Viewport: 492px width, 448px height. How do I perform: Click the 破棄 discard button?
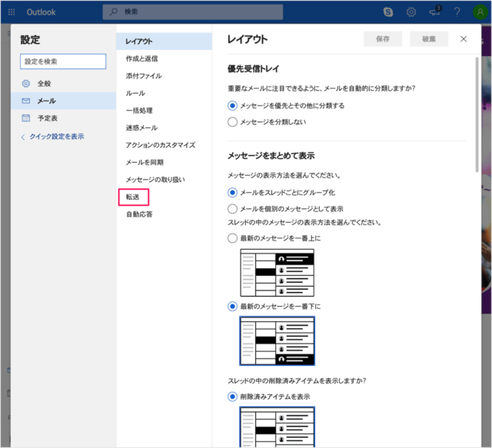coord(429,39)
